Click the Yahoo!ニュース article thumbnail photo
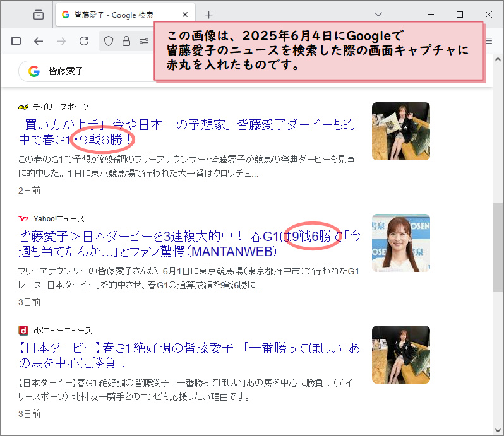504x436 pixels. click(x=401, y=243)
